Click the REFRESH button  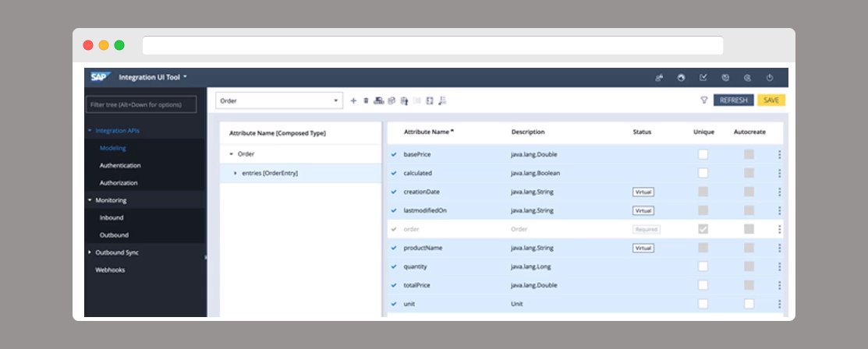pyautogui.click(x=734, y=100)
